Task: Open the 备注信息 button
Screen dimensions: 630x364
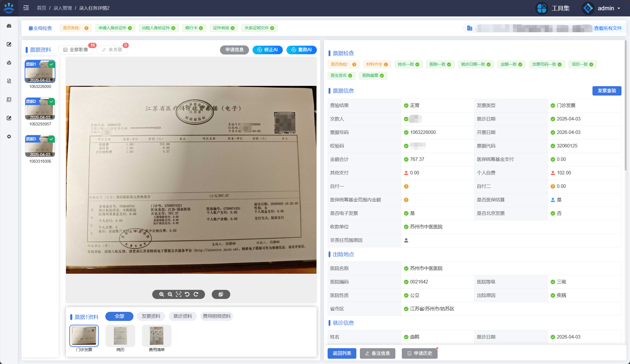Action: (x=377, y=353)
